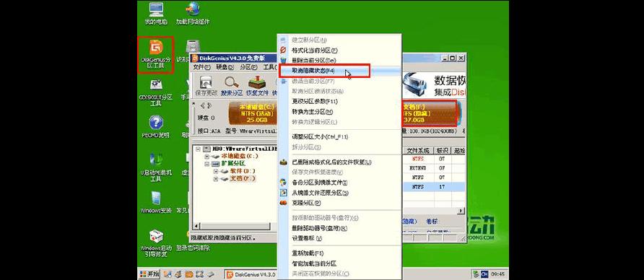Choose 重新加载(F5) menu entry

tap(339, 253)
